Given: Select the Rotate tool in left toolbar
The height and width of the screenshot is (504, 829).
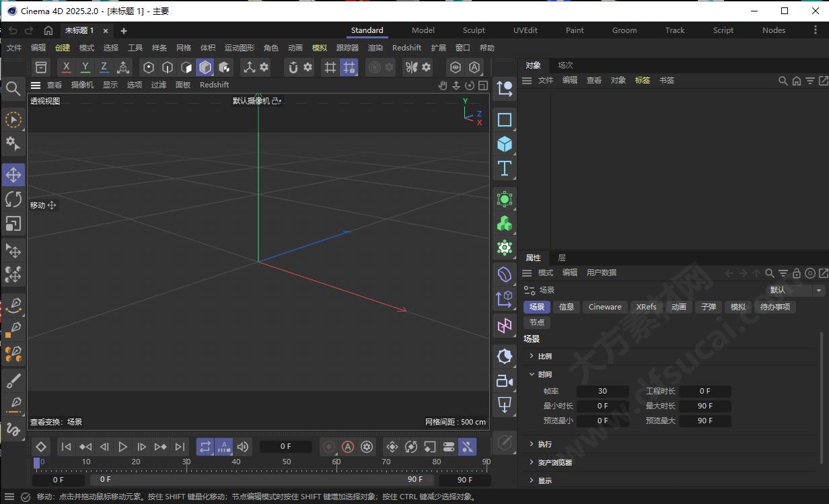Looking at the screenshot, I should click(x=13, y=199).
